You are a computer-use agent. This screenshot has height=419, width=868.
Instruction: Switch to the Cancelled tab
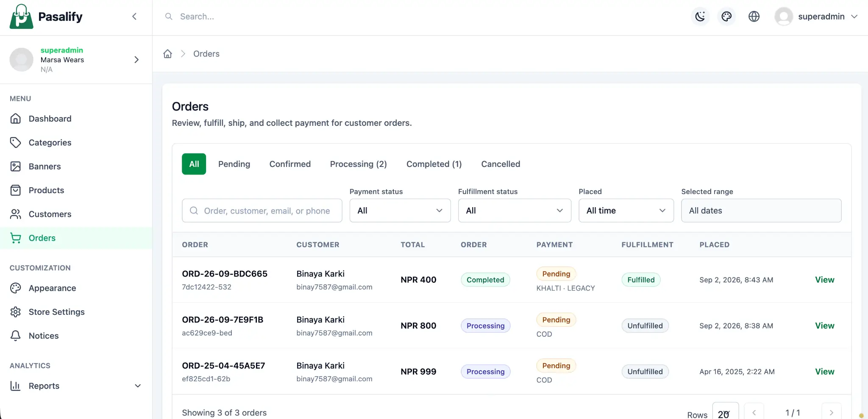tap(501, 164)
